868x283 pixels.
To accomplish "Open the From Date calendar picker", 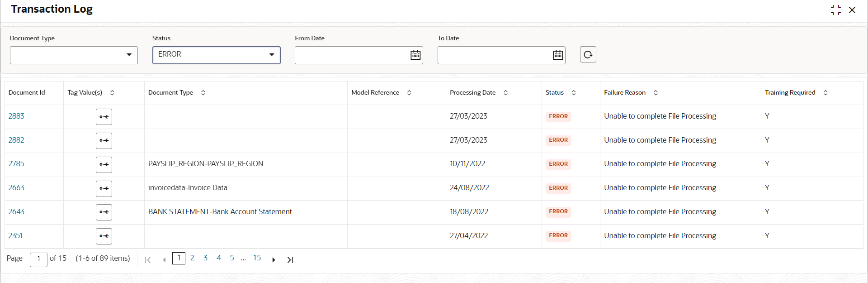I will point(415,55).
